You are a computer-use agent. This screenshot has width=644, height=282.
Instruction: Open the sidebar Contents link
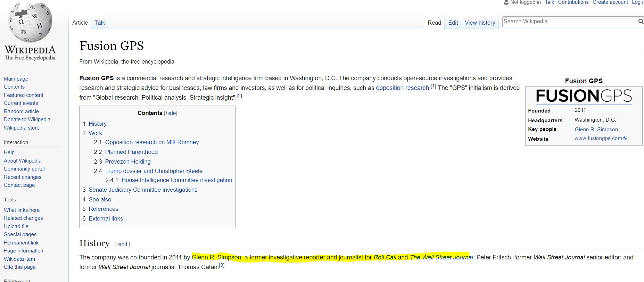pyautogui.click(x=14, y=87)
